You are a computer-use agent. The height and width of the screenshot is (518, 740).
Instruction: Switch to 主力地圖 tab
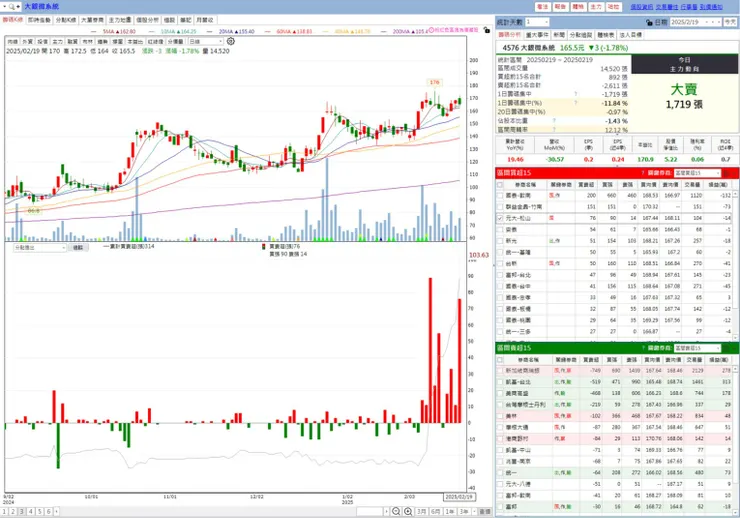tap(120, 20)
